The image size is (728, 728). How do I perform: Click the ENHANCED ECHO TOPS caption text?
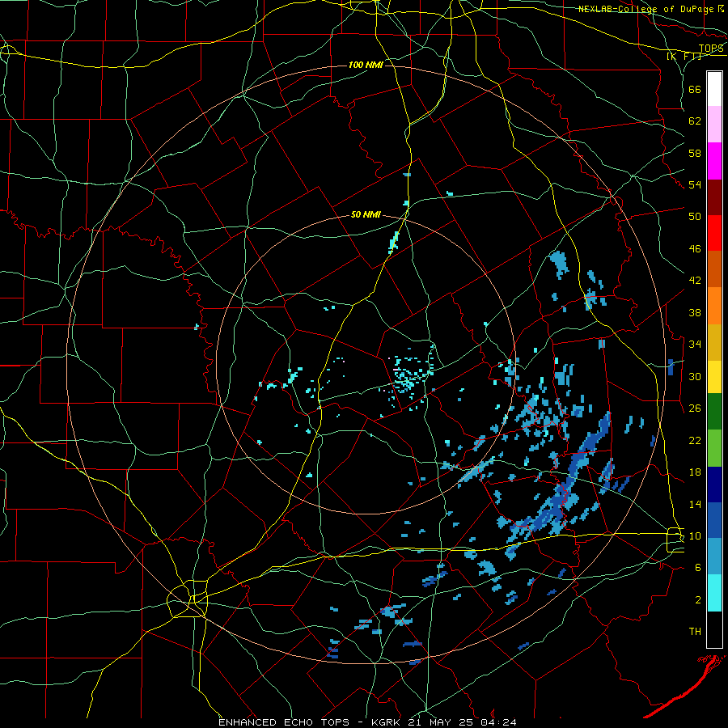tap(284, 722)
